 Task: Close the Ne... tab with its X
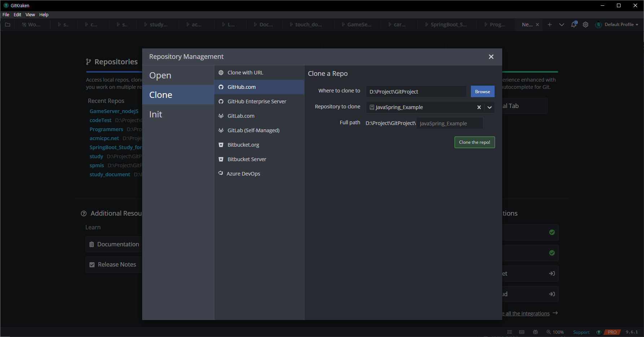pos(537,25)
